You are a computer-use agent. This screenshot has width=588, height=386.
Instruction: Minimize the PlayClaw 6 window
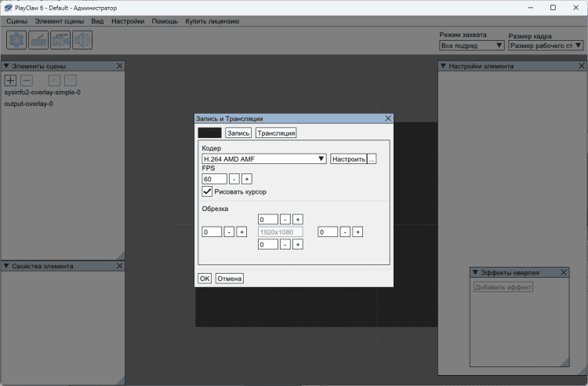coord(530,8)
